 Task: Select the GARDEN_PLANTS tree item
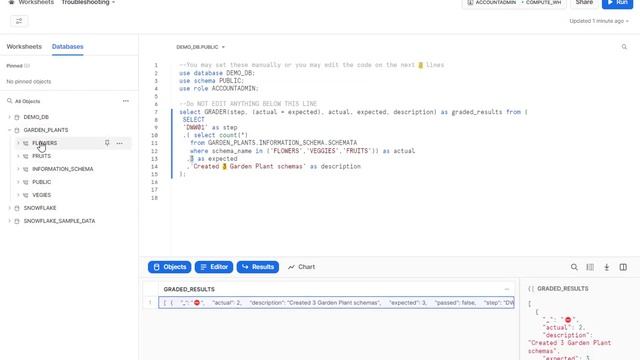coord(46,130)
